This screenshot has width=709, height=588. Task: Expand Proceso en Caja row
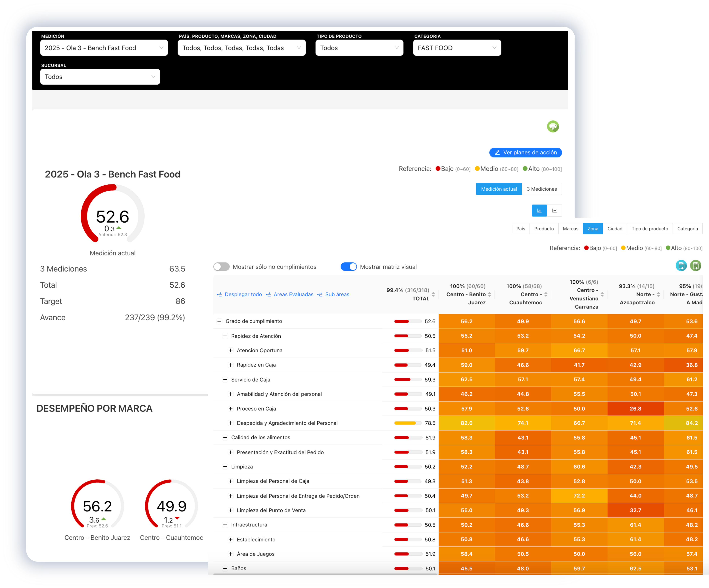point(231,409)
